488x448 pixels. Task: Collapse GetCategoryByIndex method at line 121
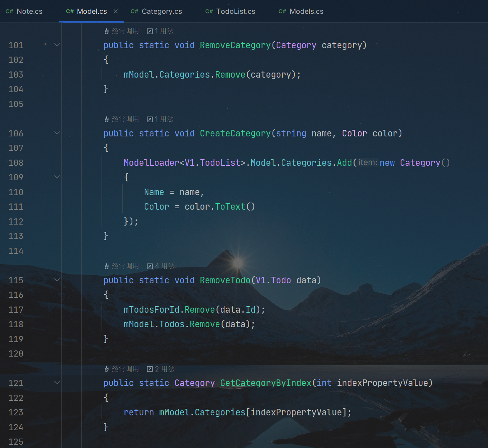coord(57,383)
